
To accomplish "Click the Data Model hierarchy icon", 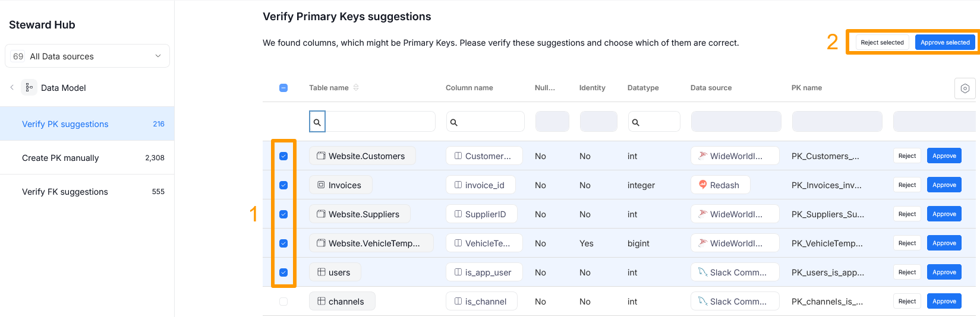I will tap(29, 87).
